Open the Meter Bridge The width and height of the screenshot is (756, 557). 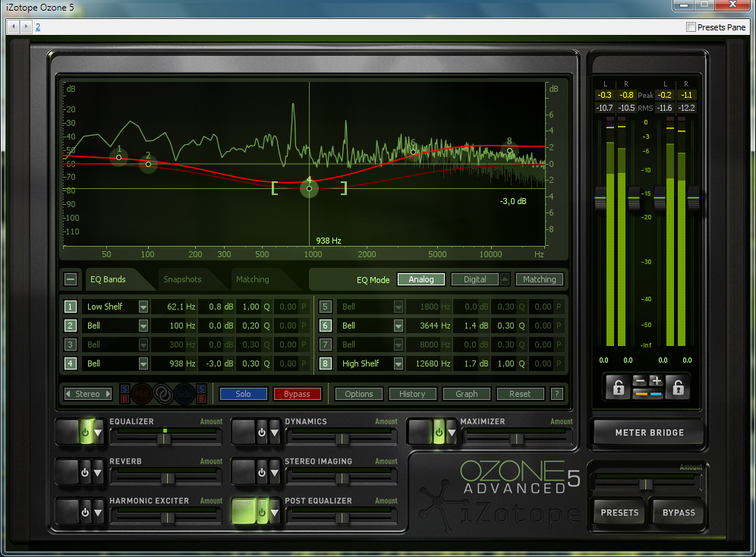[650, 433]
